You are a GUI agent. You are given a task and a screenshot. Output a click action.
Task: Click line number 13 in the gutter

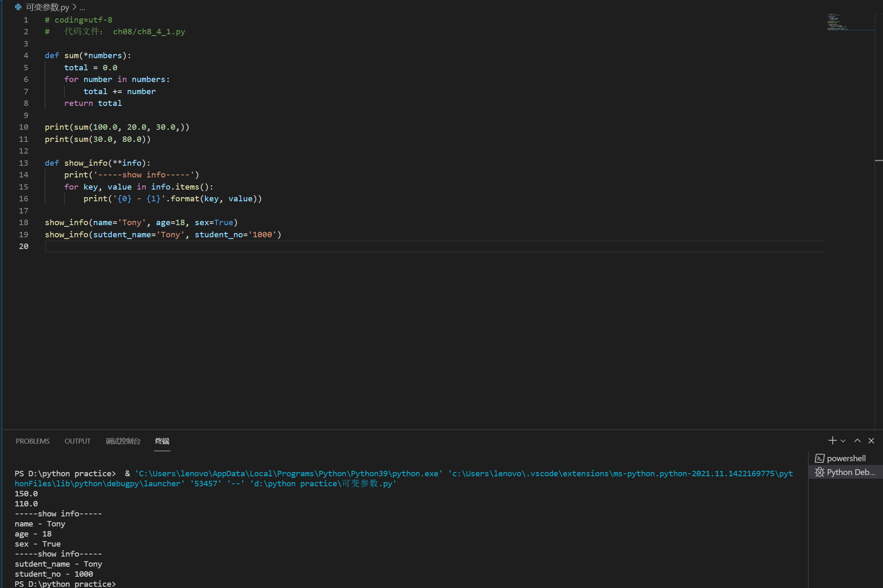click(24, 163)
